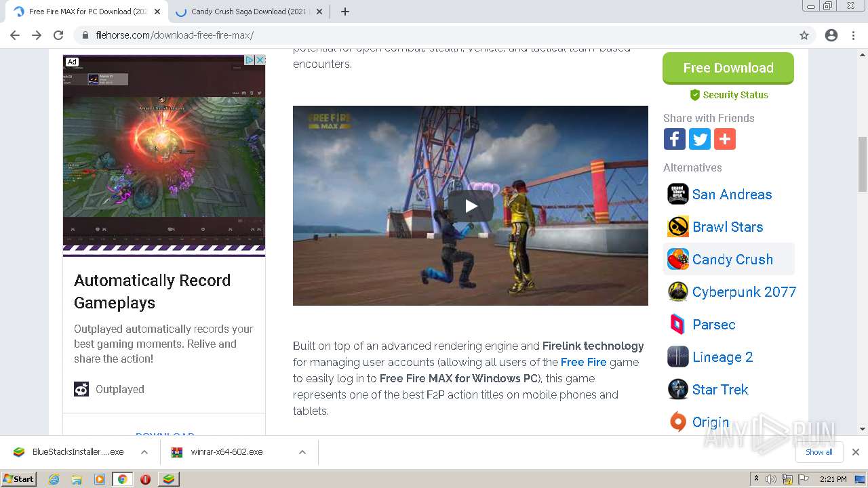The width and height of the screenshot is (868, 488).
Task: Open the Origin alternative link
Action: [x=710, y=422]
